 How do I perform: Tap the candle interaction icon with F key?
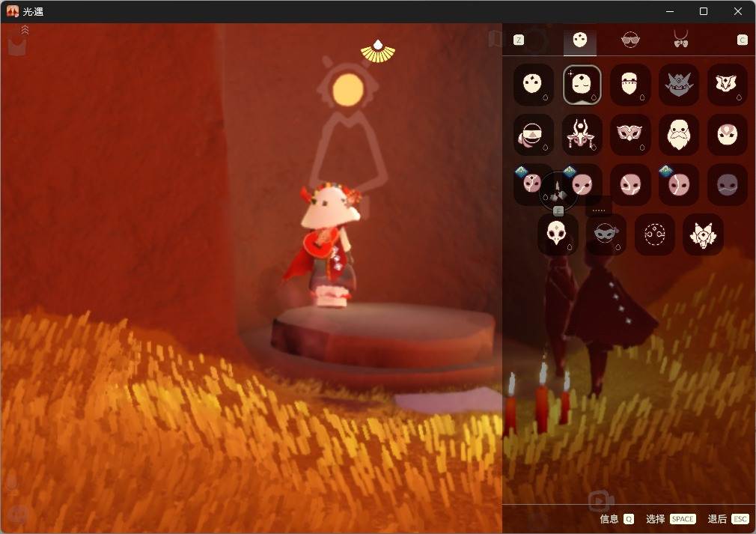[x=558, y=192]
